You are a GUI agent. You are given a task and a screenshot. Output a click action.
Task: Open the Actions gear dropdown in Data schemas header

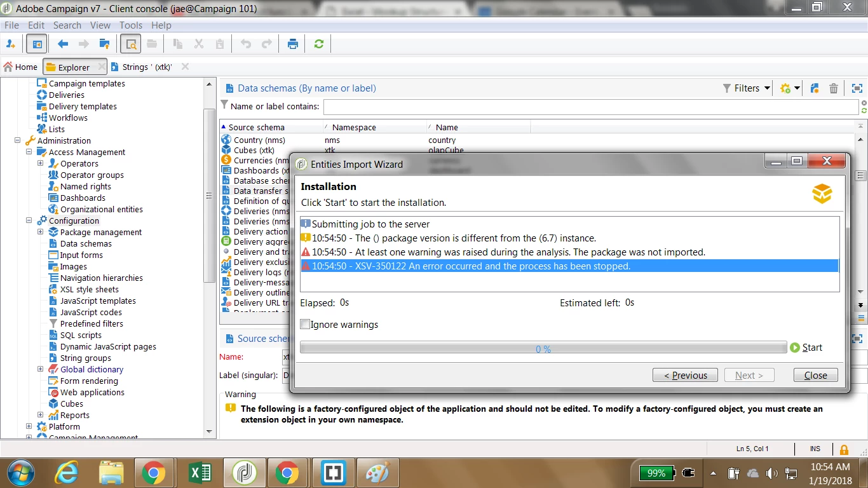(790, 88)
